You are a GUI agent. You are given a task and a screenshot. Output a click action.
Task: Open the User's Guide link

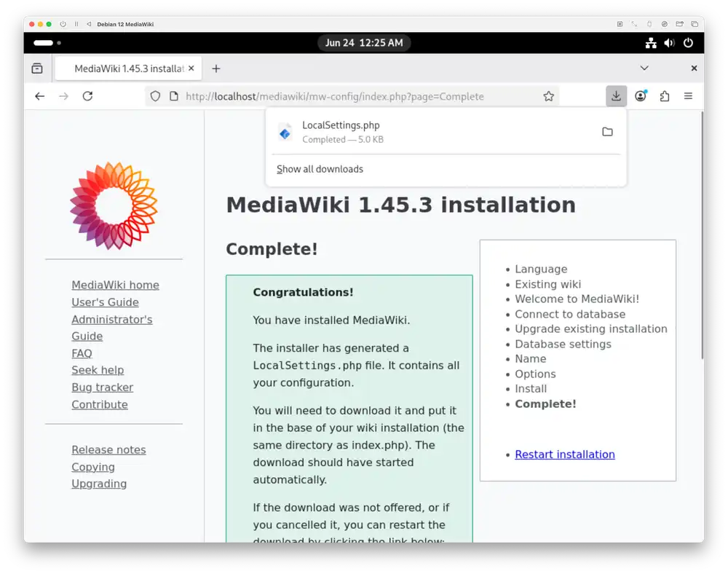coord(105,302)
